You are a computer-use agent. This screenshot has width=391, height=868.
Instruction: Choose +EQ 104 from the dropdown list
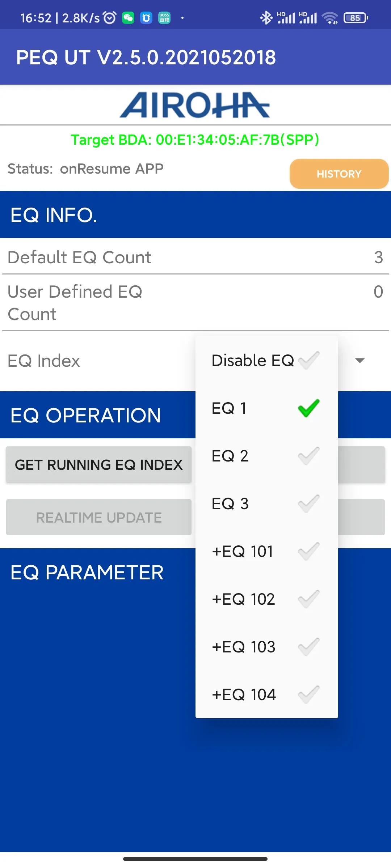click(x=244, y=695)
